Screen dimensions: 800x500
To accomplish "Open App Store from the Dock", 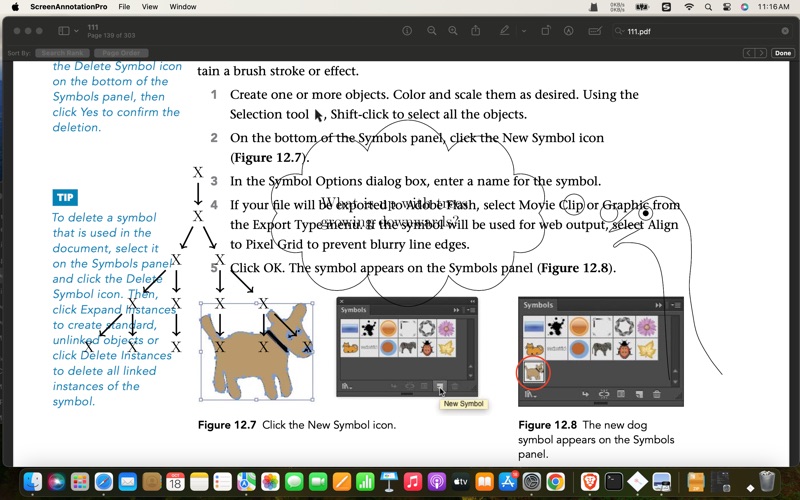I will pyautogui.click(x=508, y=481).
